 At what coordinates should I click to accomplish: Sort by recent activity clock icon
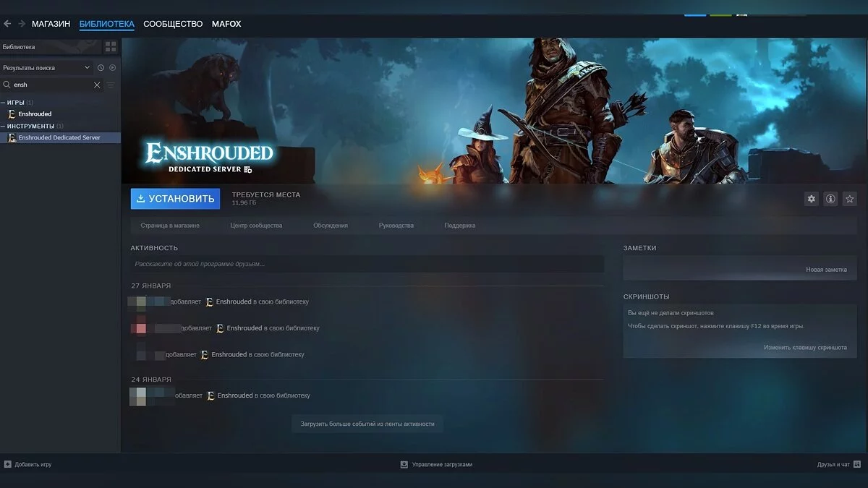(x=101, y=67)
